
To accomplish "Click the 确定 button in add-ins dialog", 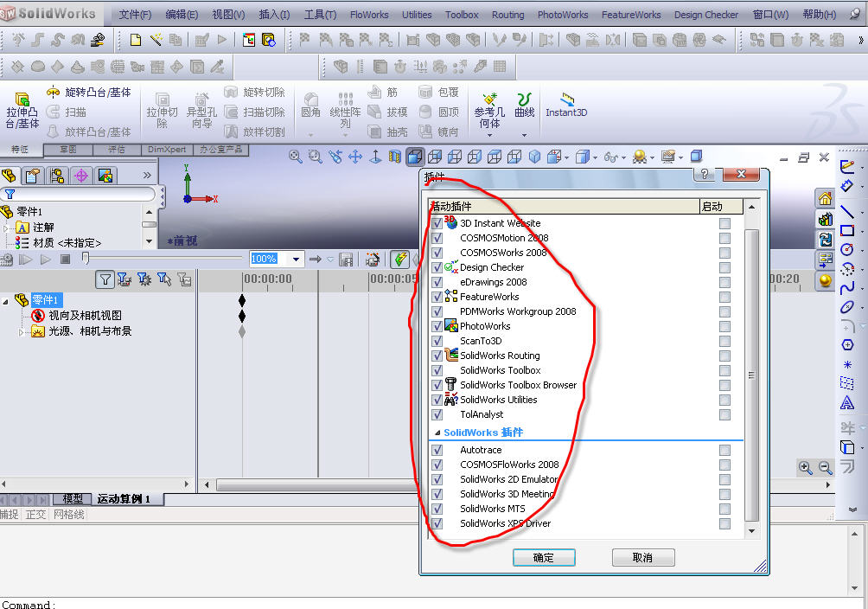I will pyautogui.click(x=544, y=557).
